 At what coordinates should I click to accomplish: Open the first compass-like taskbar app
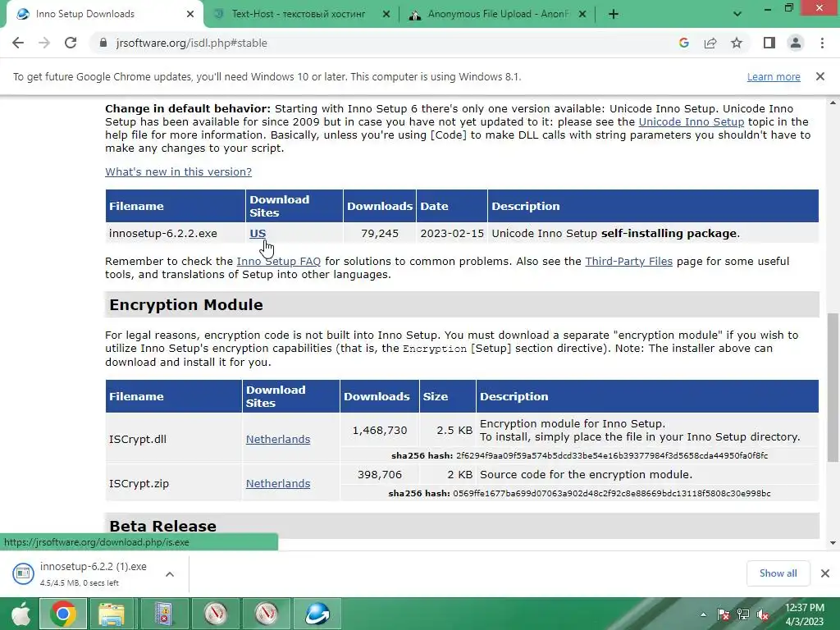(216, 614)
